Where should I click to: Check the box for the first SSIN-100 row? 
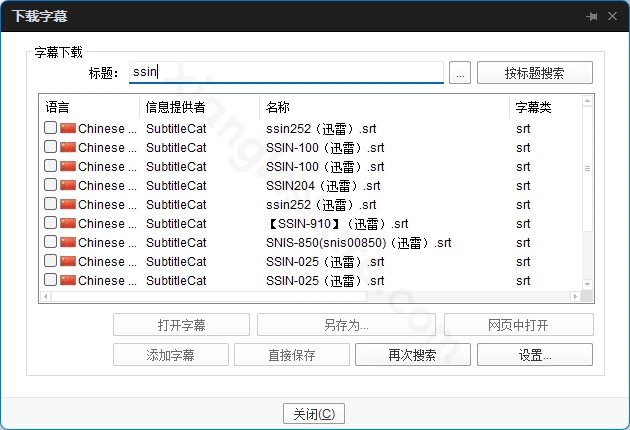pos(50,147)
